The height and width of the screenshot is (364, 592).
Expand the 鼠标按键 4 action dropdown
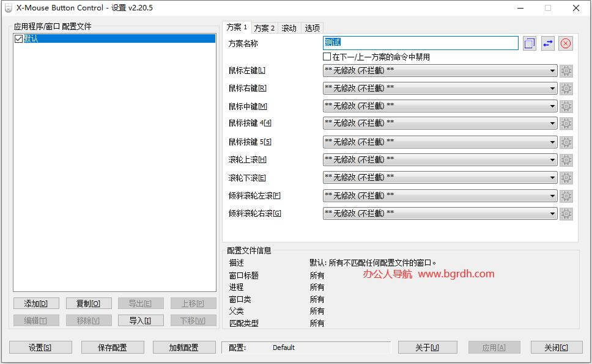click(439, 124)
